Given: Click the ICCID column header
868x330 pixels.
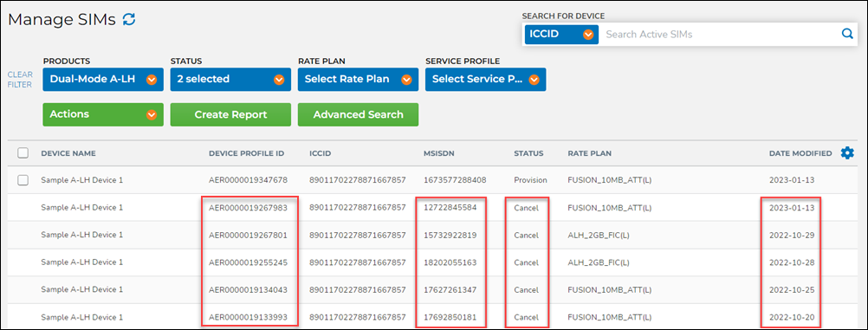Looking at the screenshot, I should tap(321, 153).
